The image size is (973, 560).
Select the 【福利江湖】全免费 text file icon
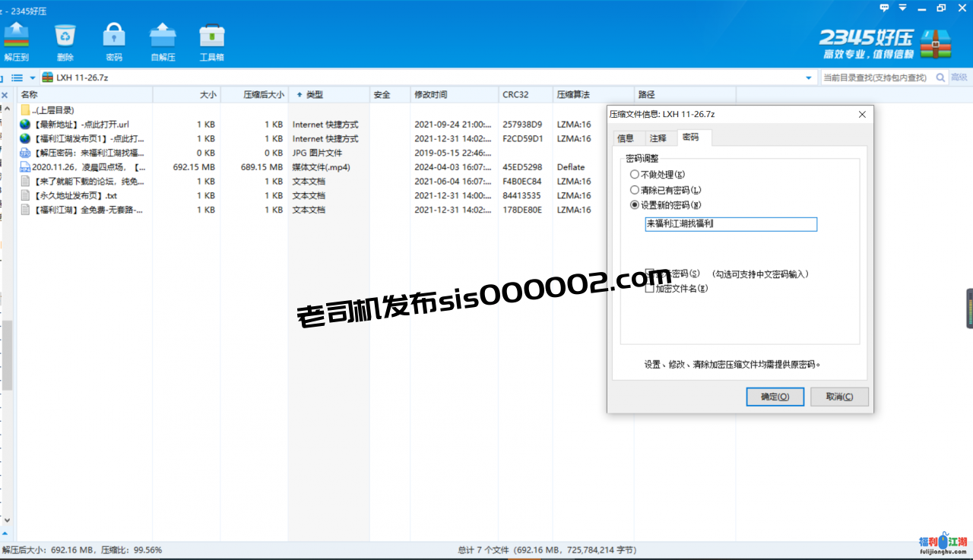click(25, 210)
